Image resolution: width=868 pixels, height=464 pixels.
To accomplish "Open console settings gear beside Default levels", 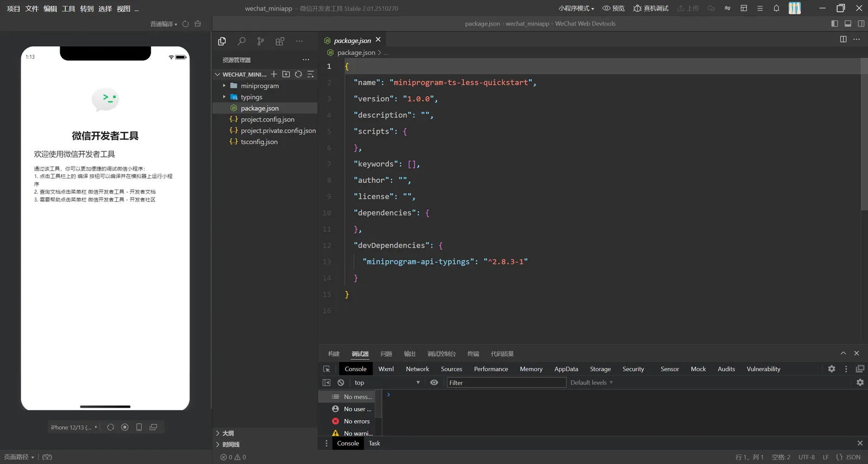I will point(860,383).
